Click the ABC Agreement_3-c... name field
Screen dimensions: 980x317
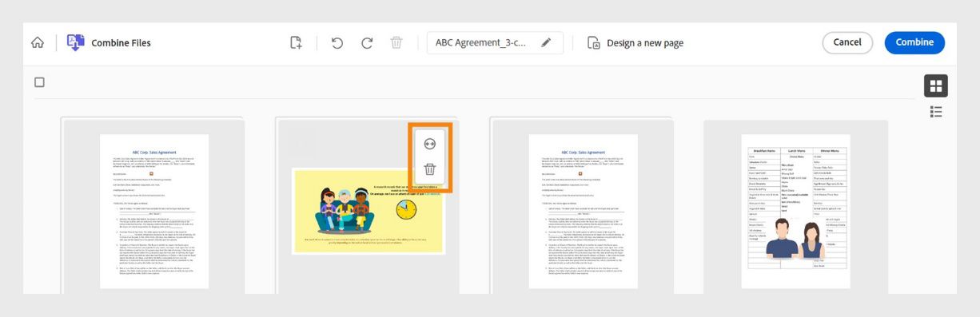click(x=495, y=43)
